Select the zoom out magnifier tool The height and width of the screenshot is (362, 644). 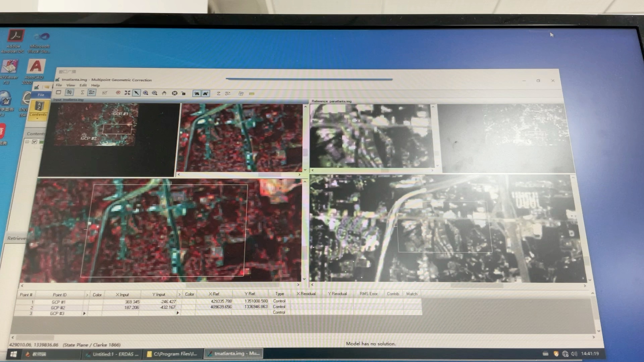pos(155,93)
